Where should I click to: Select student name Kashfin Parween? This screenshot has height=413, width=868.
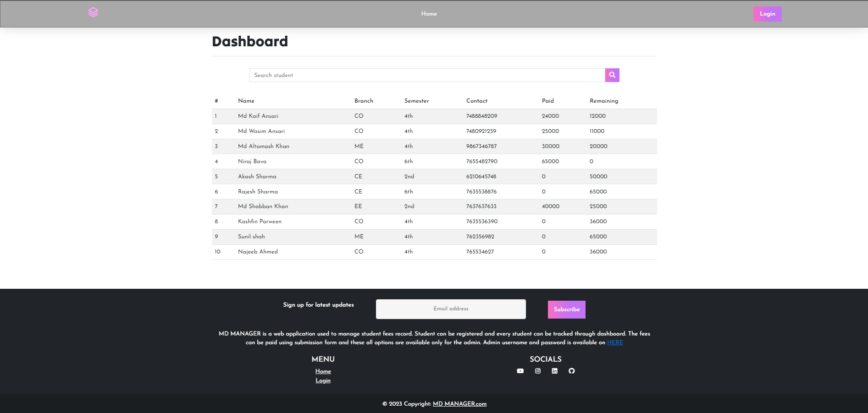pyautogui.click(x=260, y=221)
